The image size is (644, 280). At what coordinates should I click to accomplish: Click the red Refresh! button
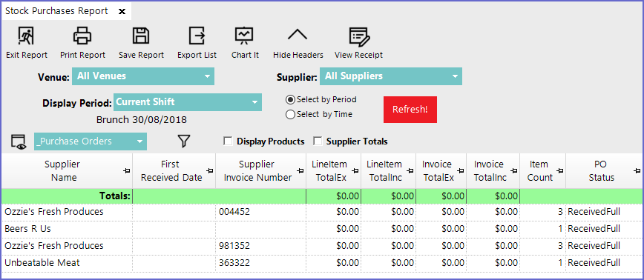click(x=410, y=110)
